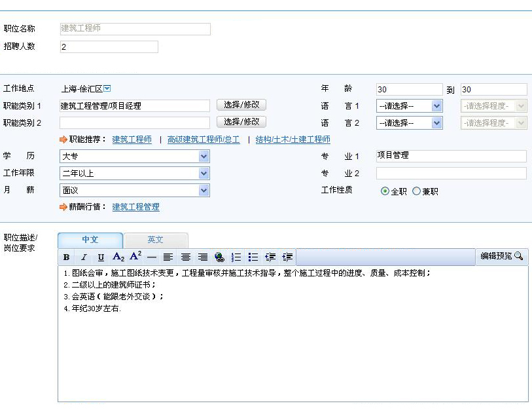Insert a horizontal line
Viewport: 532px width, 412px height.
coord(152,257)
